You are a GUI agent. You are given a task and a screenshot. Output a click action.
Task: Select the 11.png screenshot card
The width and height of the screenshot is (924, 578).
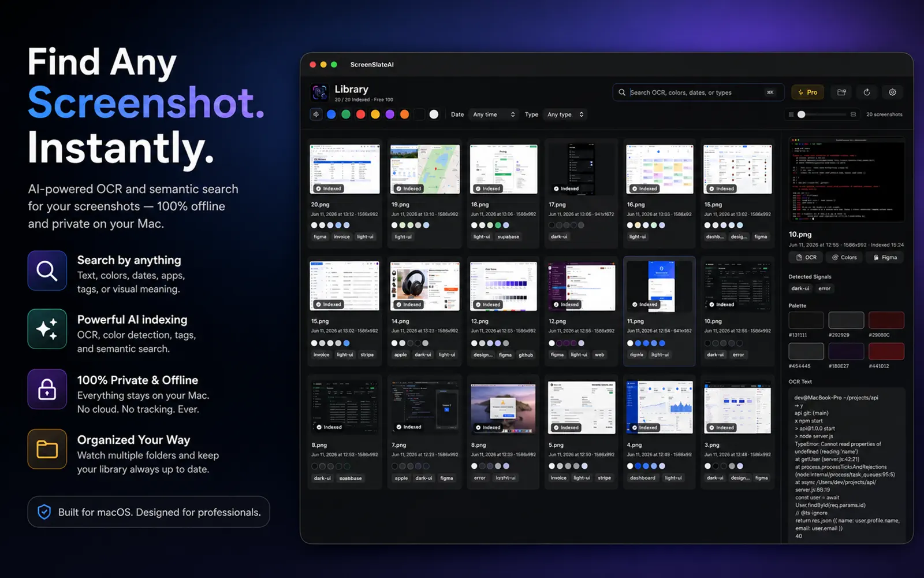click(x=659, y=311)
